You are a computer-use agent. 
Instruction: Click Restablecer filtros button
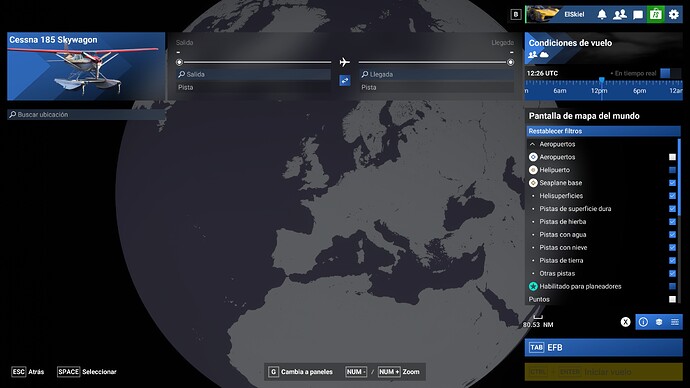pyautogui.click(x=603, y=131)
